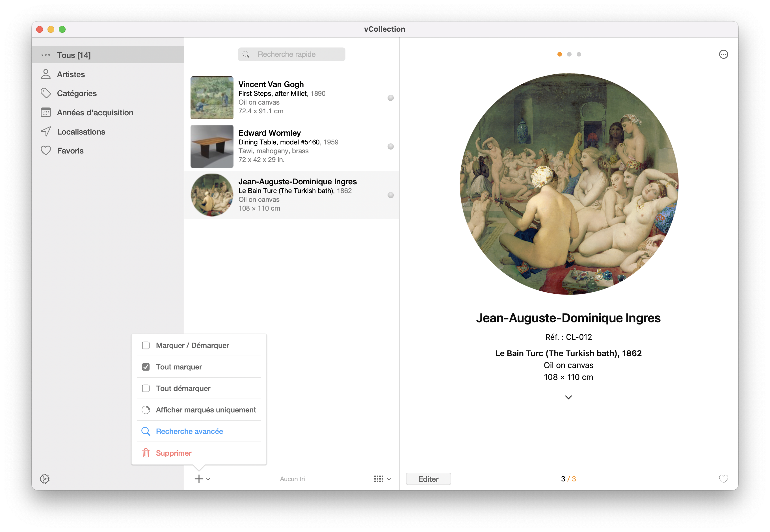Choose Supprimer from popup menu
770x532 pixels.
[x=199, y=453]
